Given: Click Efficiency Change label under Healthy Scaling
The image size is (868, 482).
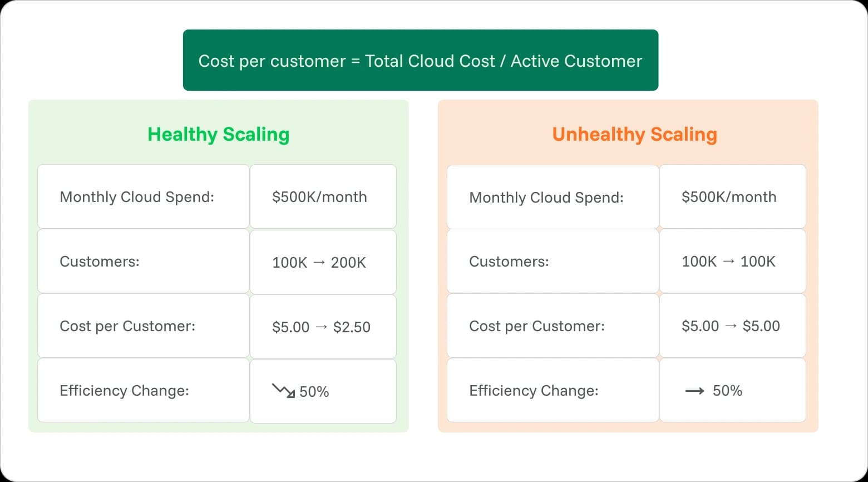Looking at the screenshot, I should [x=124, y=391].
